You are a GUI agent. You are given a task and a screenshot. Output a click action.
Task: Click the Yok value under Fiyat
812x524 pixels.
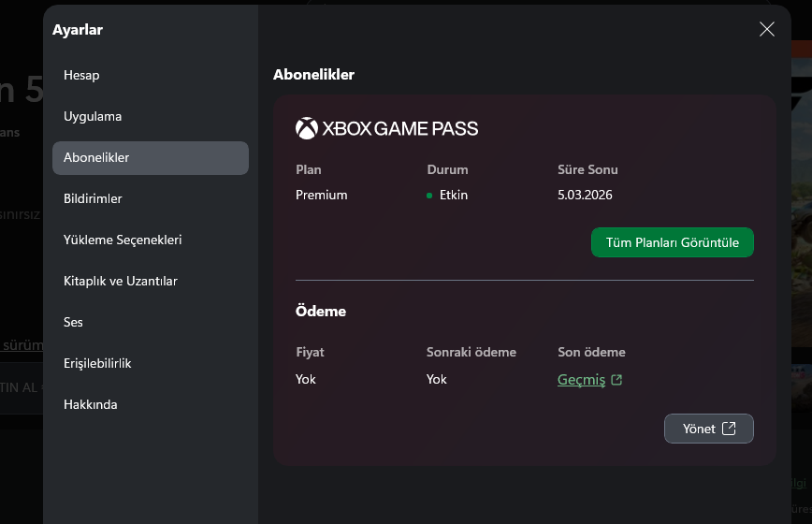tap(306, 380)
